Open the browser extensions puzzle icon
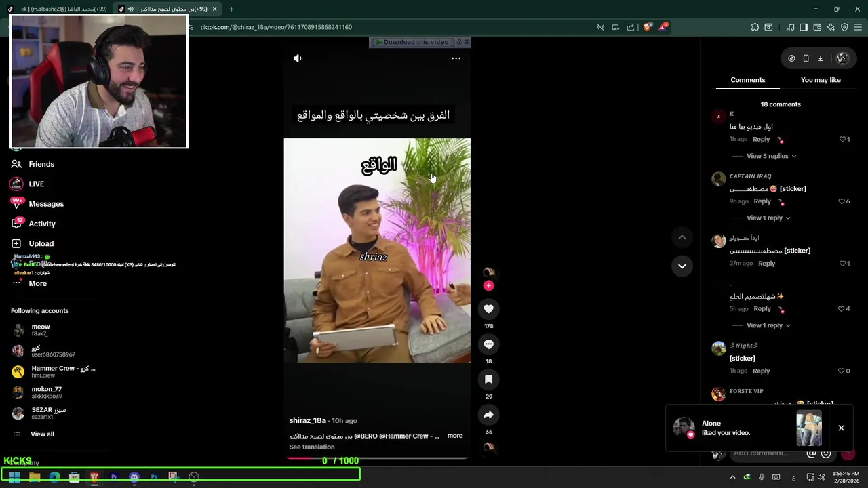The width and height of the screenshot is (868, 488). coord(755,27)
